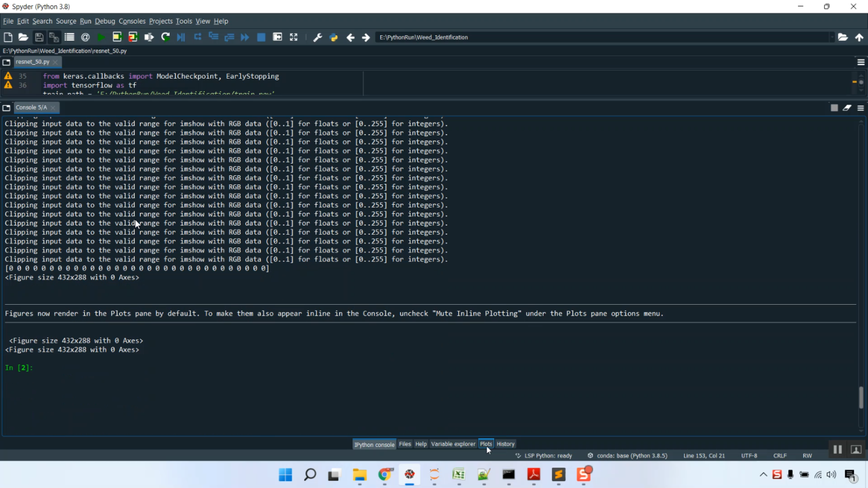The image size is (868, 488).
Task: Switch to the Plots pane tab
Action: [x=486, y=444]
